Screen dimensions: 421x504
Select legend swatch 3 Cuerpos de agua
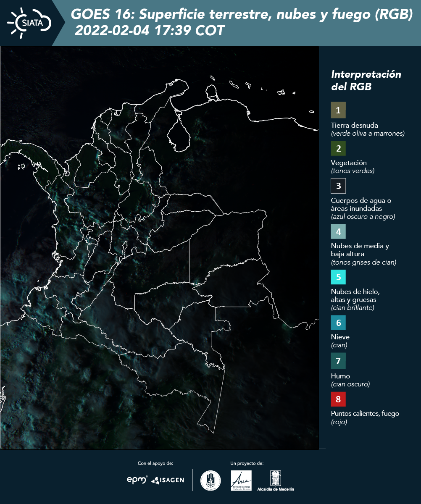click(338, 186)
